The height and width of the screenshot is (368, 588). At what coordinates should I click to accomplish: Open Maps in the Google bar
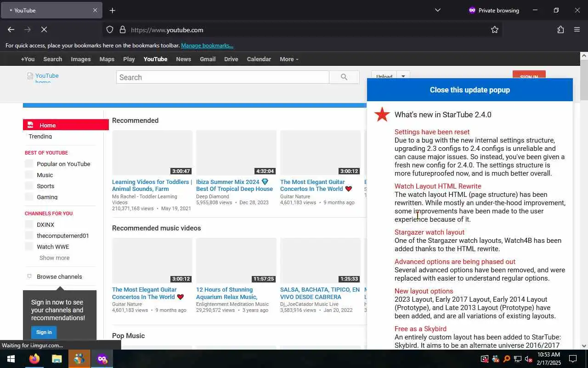pyautogui.click(x=107, y=59)
